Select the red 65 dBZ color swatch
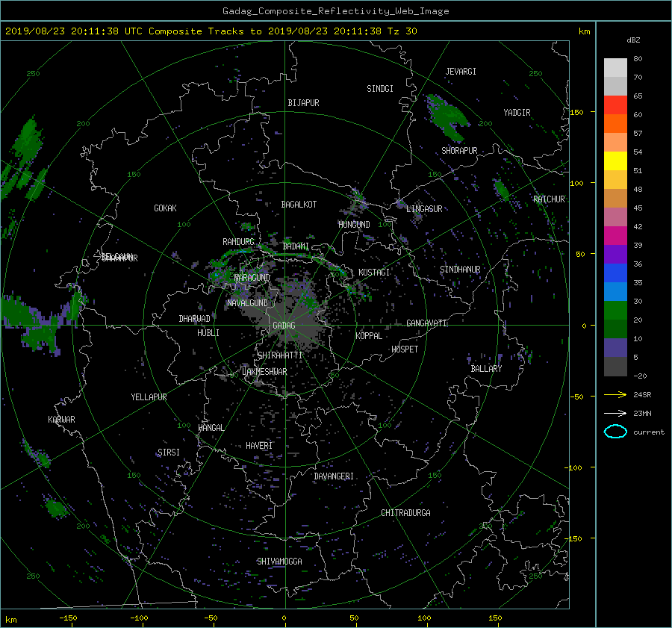672x628 pixels. pyautogui.click(x=615, y=105)
